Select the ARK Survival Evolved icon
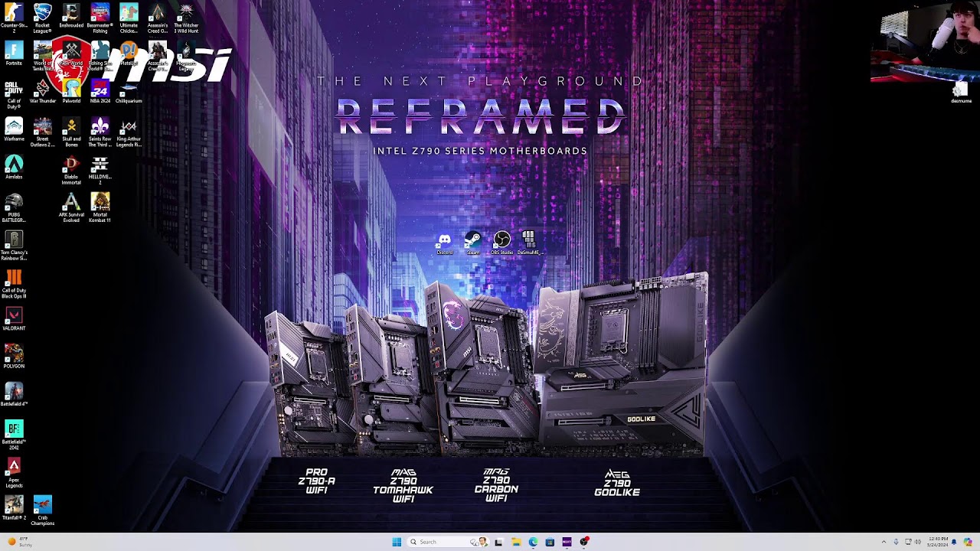Image resolution: width=980 pixels, height=551 pixels. [71, 208]
